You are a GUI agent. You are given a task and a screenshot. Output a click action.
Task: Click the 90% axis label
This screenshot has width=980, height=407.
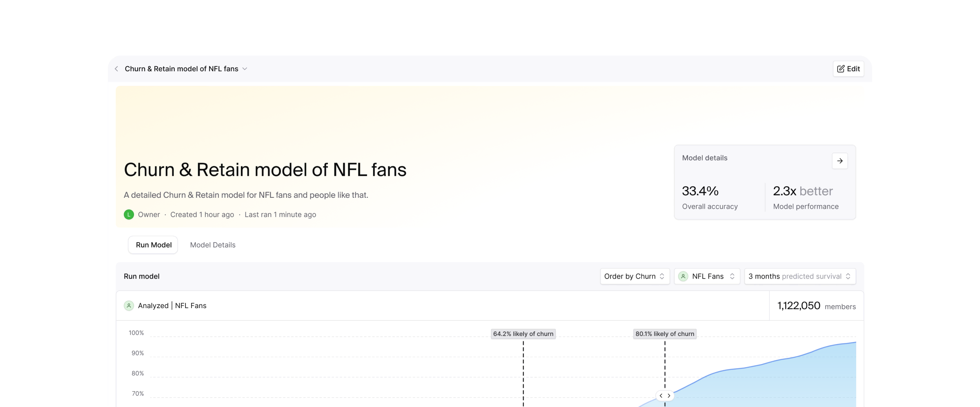138,353
